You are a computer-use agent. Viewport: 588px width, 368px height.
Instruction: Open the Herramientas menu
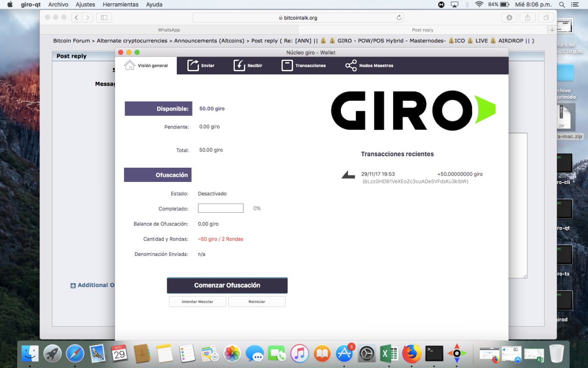click(120, 5)
